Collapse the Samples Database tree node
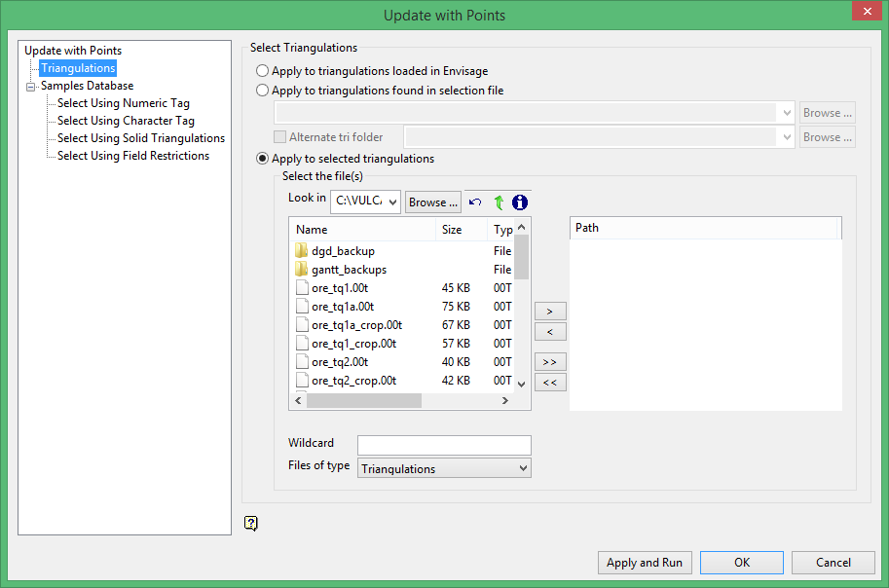The height and width of the screenshot is (588, 889). point(30,87)
